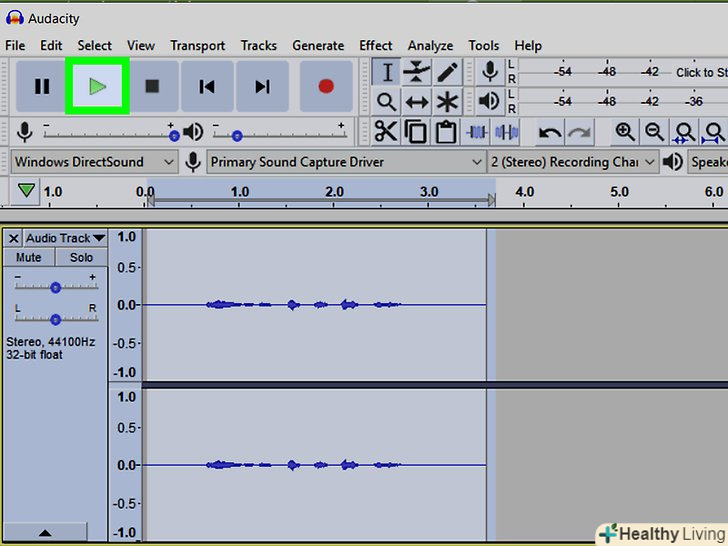Click "Click to Start Monitoring" recording meter

[x=701, y=72]
